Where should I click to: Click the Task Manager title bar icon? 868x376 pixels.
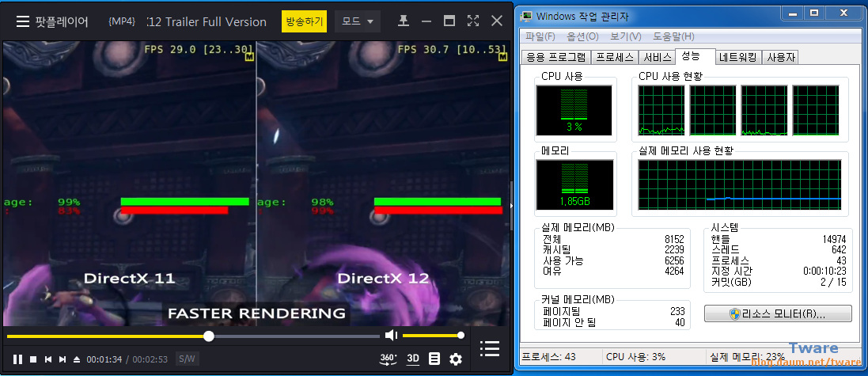528,16
